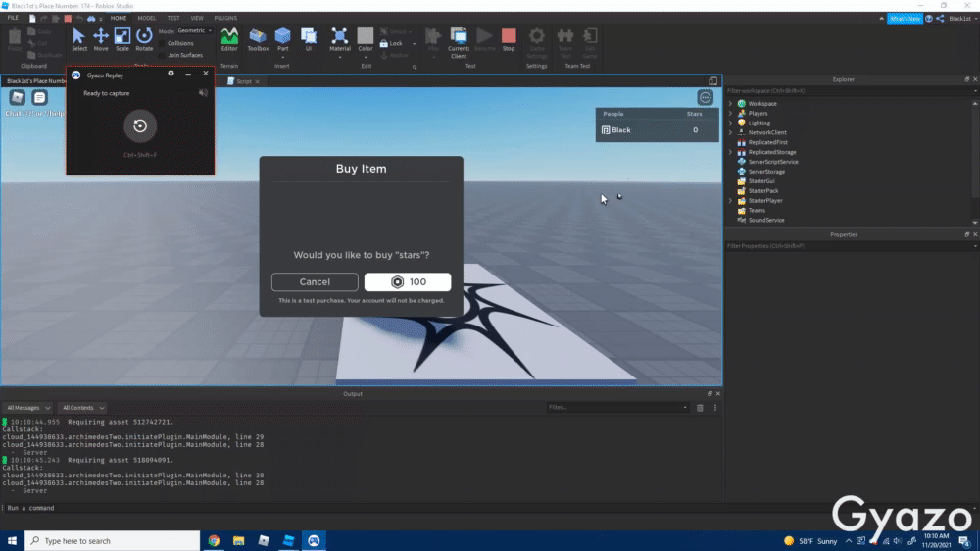Toggle Gyazo Replay sound icon
980x551 pixels.
tap(203, 92)
